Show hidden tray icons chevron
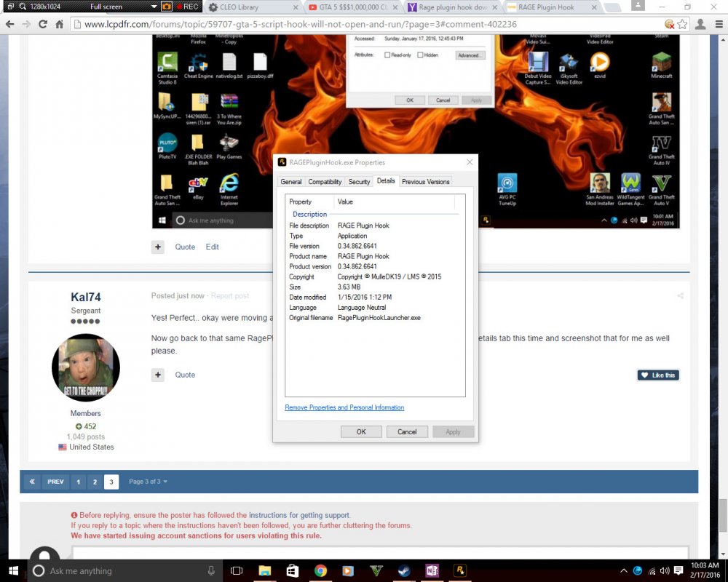Screen dimensions: 728x582 [624, 571]
